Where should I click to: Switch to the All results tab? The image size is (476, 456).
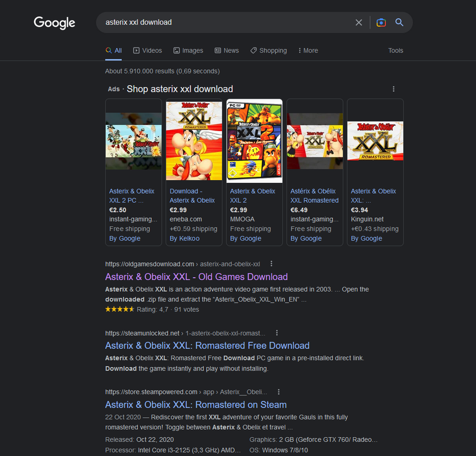pyautogui.click(x=113, y=51)
